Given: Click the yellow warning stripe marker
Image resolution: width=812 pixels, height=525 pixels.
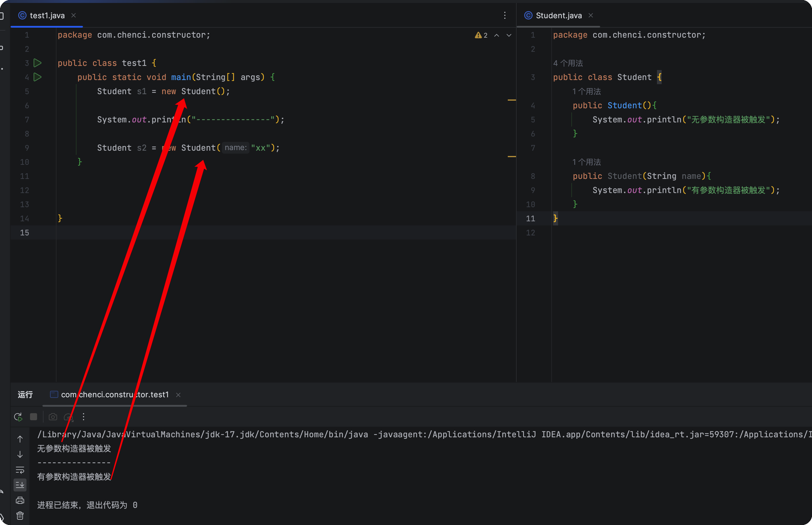Looking at the screenshot, I should pyautogui.click(x=511, y=100).
